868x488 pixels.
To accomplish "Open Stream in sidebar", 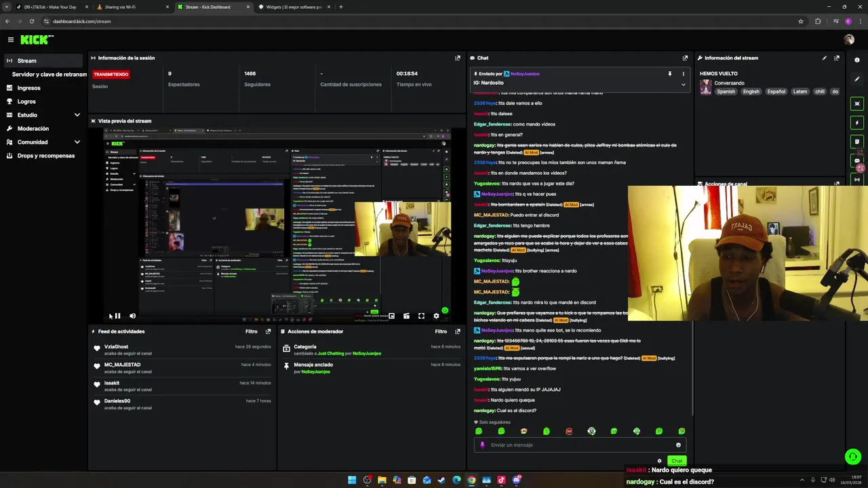I will [43, 61].
